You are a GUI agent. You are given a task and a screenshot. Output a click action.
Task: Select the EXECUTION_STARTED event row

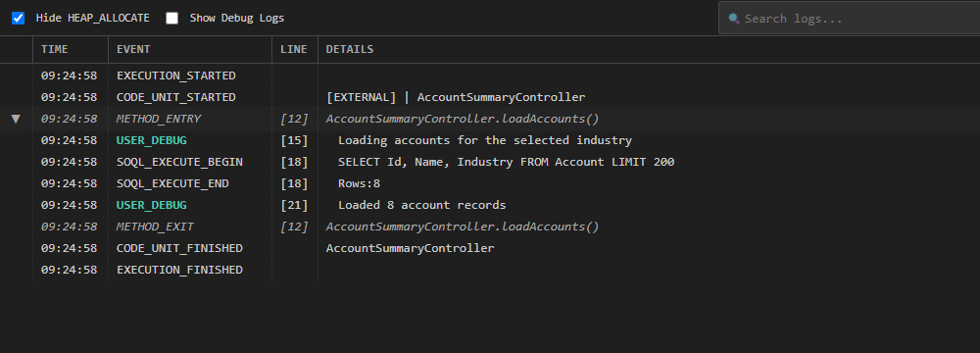pos(490,76)
